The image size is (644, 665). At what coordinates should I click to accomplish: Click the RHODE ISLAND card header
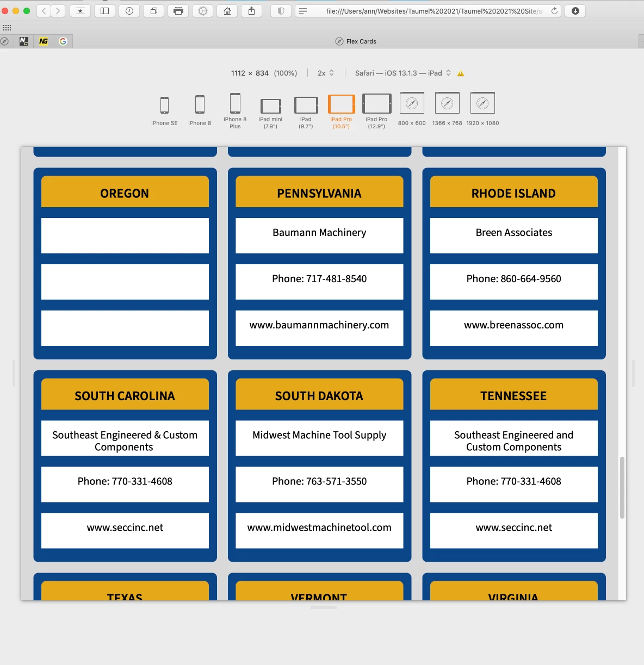(x=514, y=191)
